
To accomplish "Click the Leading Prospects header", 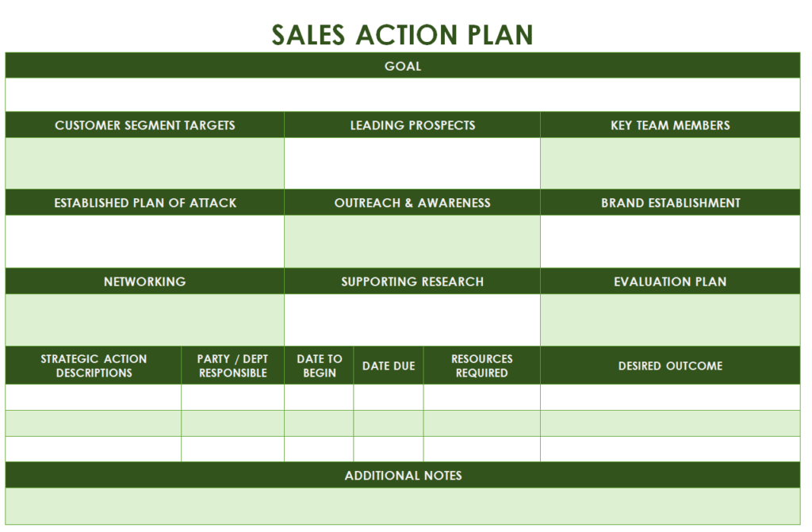I will pyautogui.click(x=412, y=124).
